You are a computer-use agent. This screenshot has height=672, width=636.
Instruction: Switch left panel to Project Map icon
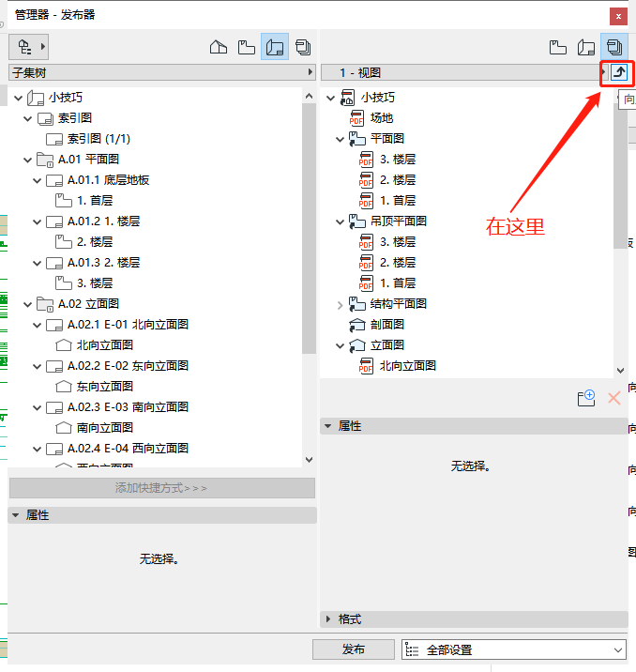click(219, 47)
